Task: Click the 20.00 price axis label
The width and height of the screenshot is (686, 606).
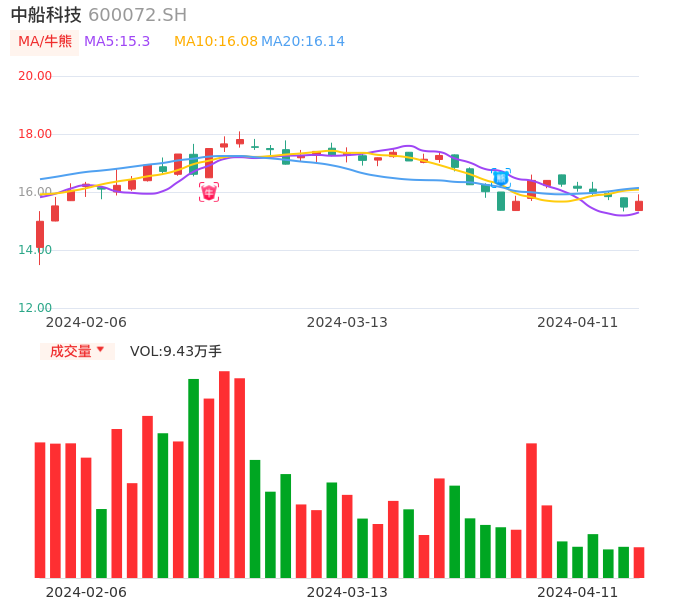Action: (35, 76)
